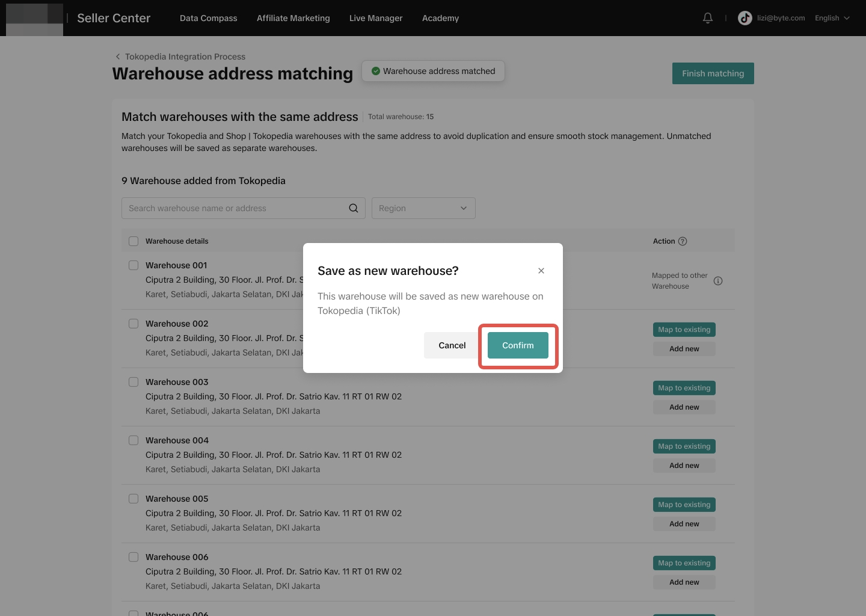The image size is (866, 616).
Task: Click the TikTok profile avatar icon
Action: pos(745,18)
